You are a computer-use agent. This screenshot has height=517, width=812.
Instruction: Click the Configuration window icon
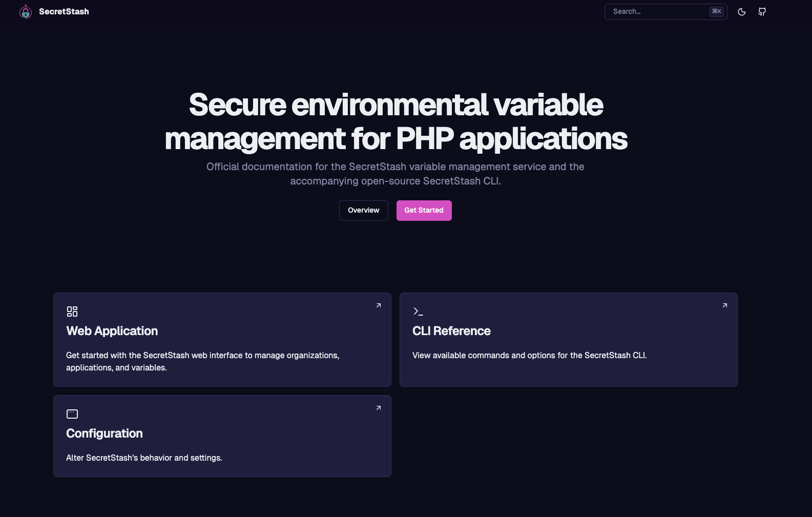pos(72,414)
